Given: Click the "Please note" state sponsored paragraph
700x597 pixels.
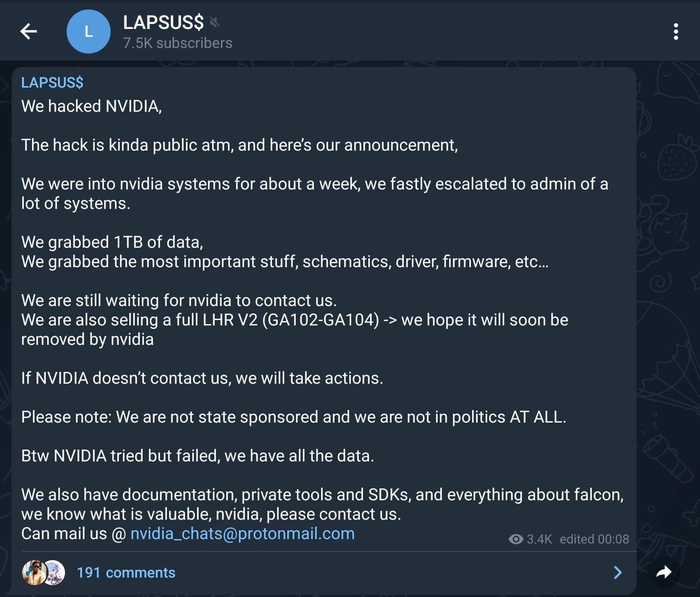Looking at the screenshot, I should (294, 417).
